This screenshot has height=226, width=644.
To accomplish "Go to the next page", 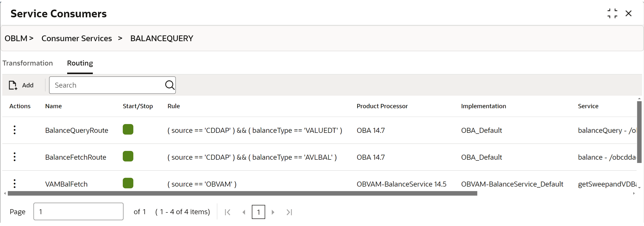I will pos(273,212).
